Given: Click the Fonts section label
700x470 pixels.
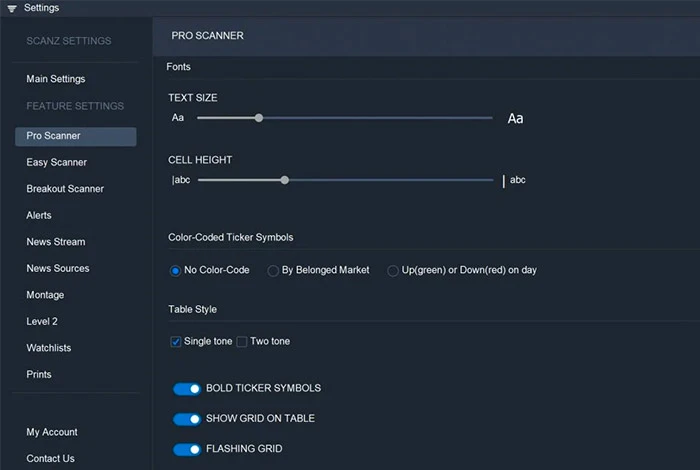Looking at the screenshot, I should (x=179, y=67).
